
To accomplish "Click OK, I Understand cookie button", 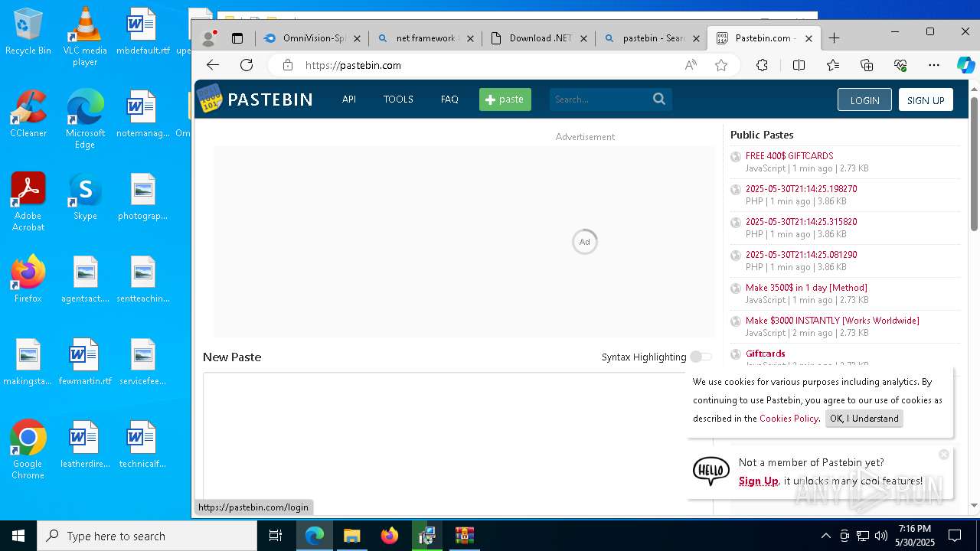I will click(x=864, y=419).
